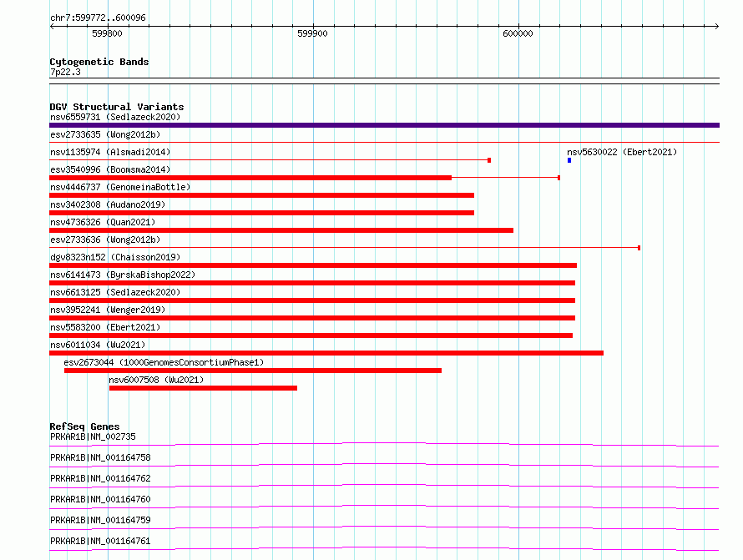Open variant nsv6613125 (Sedlazeck2020) label
This screenshot has width=743, height=560.
pyautogui.click(x=115, y=292)
